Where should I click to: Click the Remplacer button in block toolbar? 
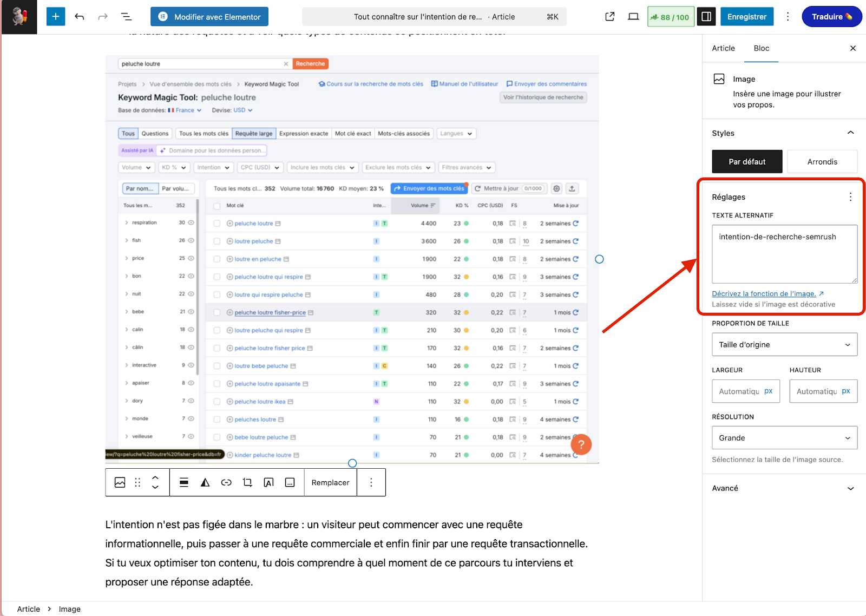point(330,482)
